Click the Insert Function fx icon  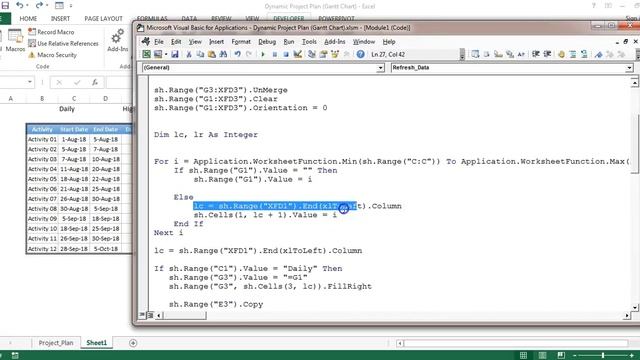tap(94, 82)
